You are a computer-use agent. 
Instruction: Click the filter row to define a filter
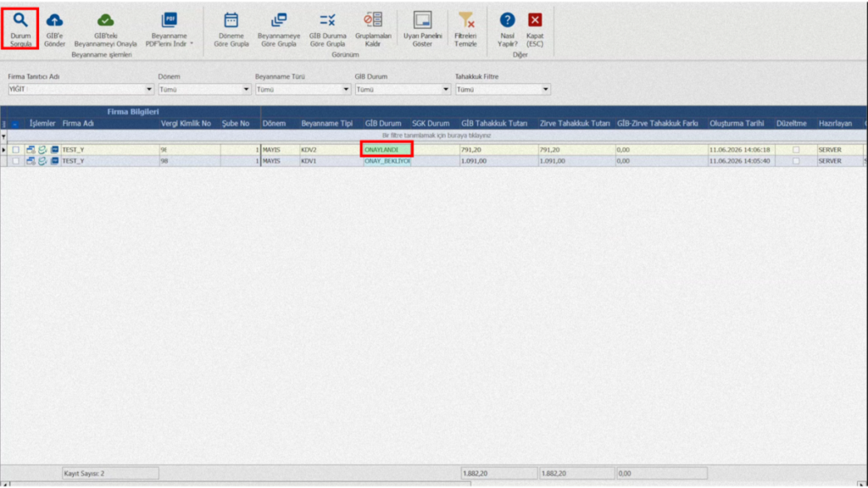pyautogui.click(x=437, y=136)
